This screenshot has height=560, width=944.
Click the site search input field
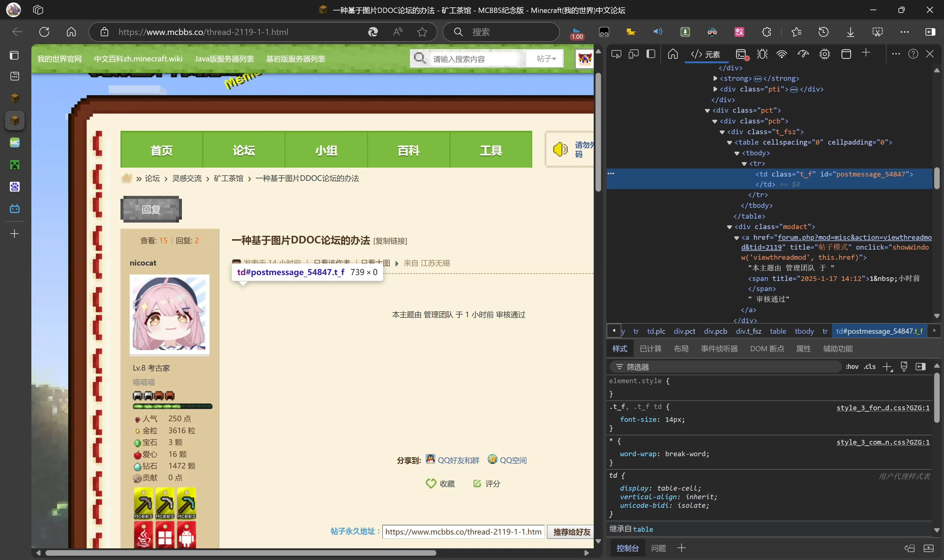[475, 59]
